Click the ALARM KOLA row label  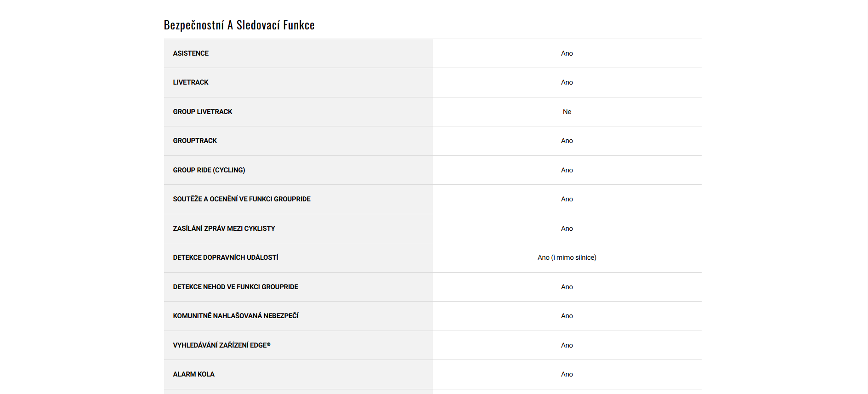coord(193,374)
